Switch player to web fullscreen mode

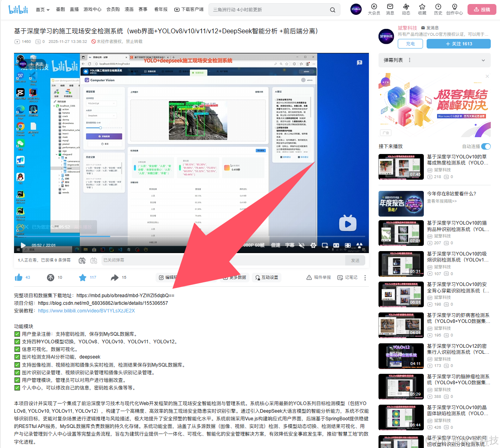point(348,245)
